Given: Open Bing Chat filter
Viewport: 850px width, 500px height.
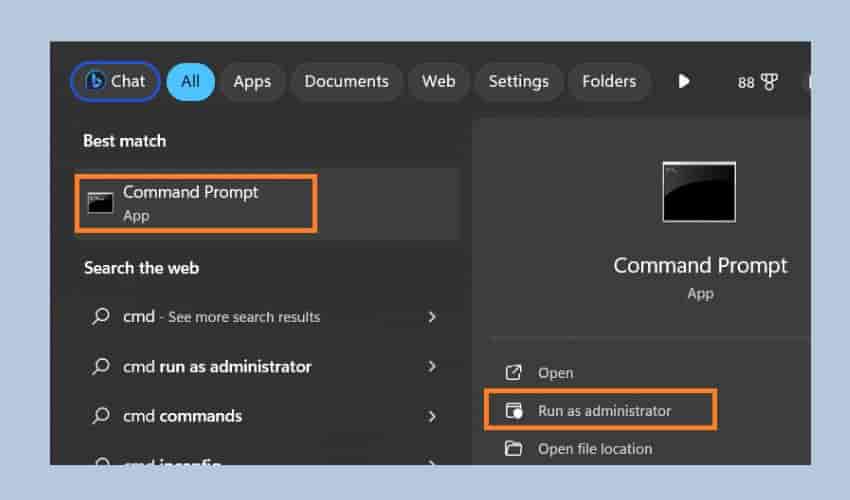Looking at the screenshot, I should (x=115, y=81).
